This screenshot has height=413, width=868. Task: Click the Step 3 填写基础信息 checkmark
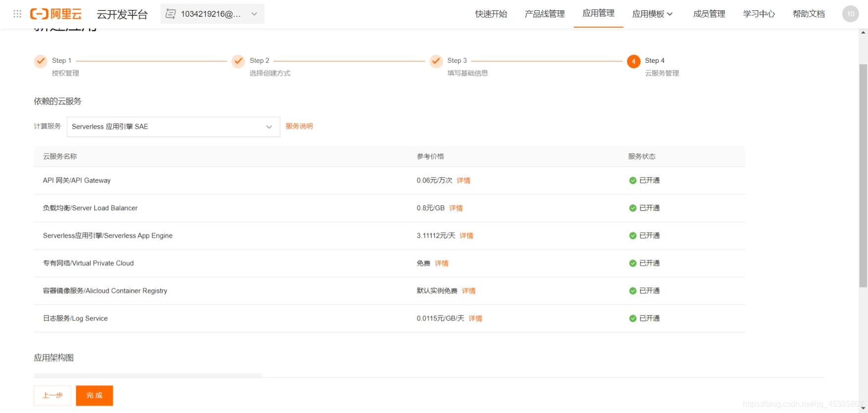(x=436, y=61)
